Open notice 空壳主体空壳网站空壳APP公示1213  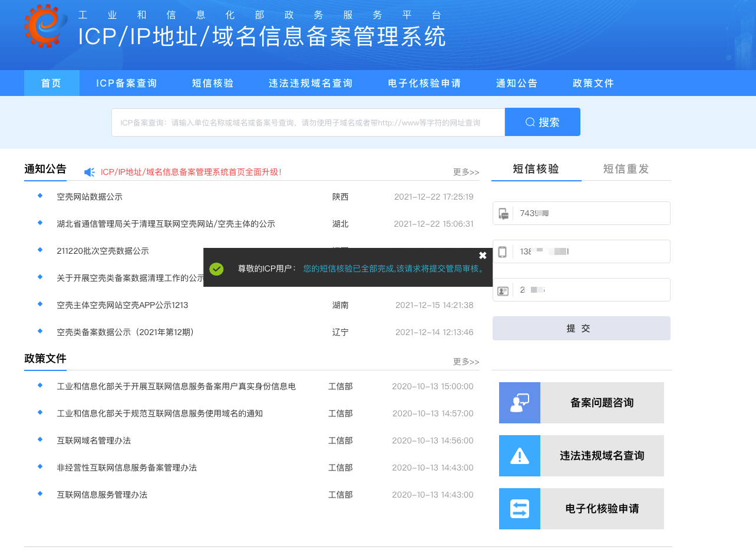pos(123,305)
